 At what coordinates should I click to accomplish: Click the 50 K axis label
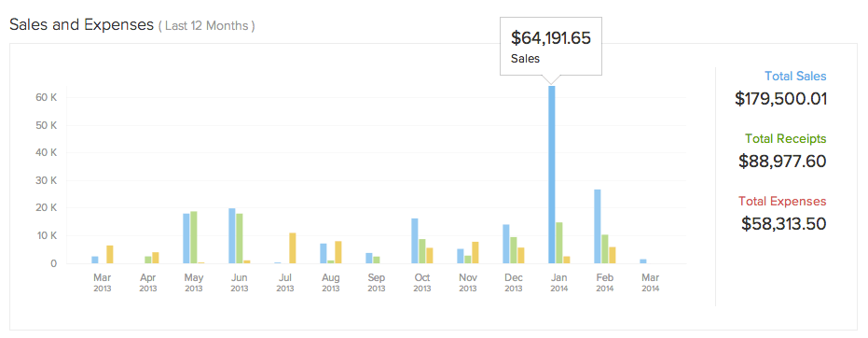[x=47, y=125]
